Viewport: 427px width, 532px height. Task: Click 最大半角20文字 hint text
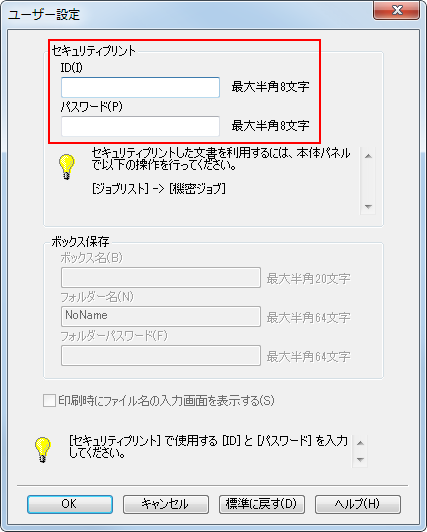tap(308, 279)
